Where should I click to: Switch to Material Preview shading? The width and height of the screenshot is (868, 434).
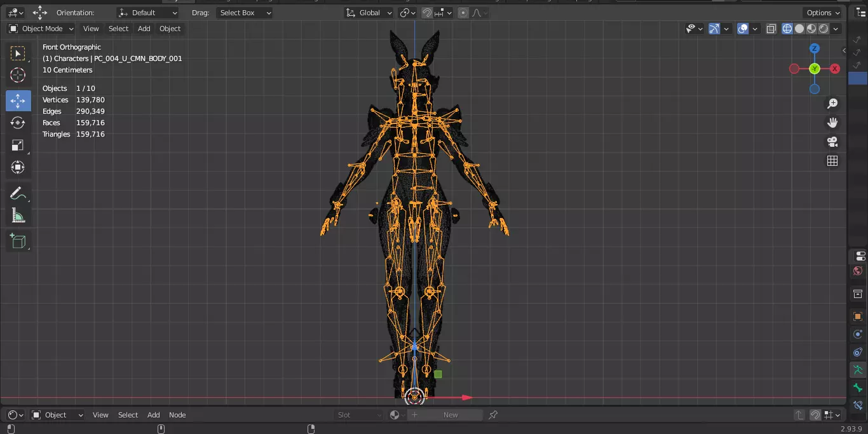point(811,29)
